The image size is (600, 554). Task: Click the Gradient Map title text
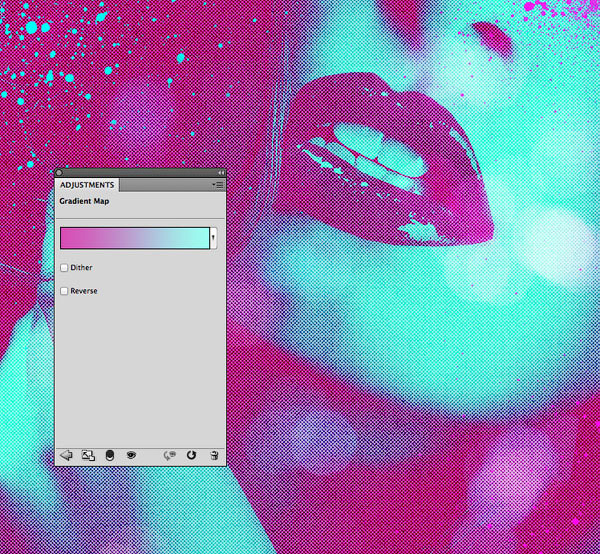pyautogui.click(x=84, y=201)
